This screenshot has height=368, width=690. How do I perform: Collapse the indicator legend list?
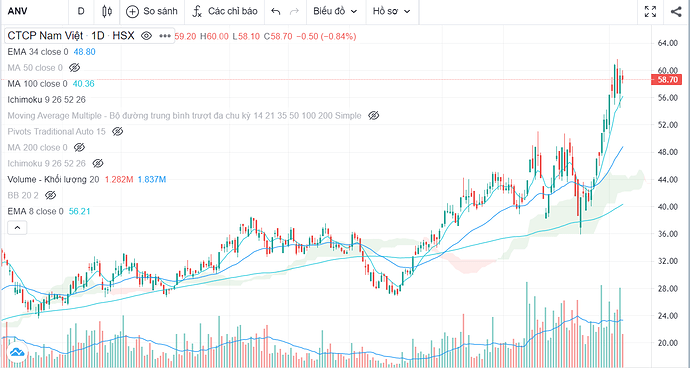tap(17, 228)
